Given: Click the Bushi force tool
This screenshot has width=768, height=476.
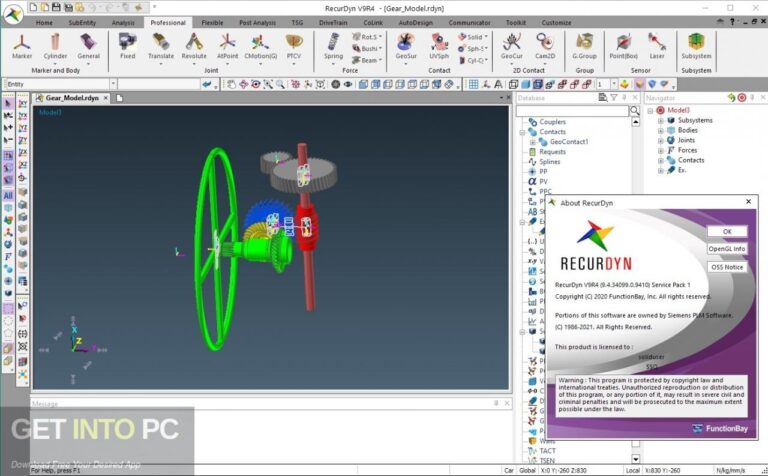Looking at the screenshot, I should coord(367,48).
